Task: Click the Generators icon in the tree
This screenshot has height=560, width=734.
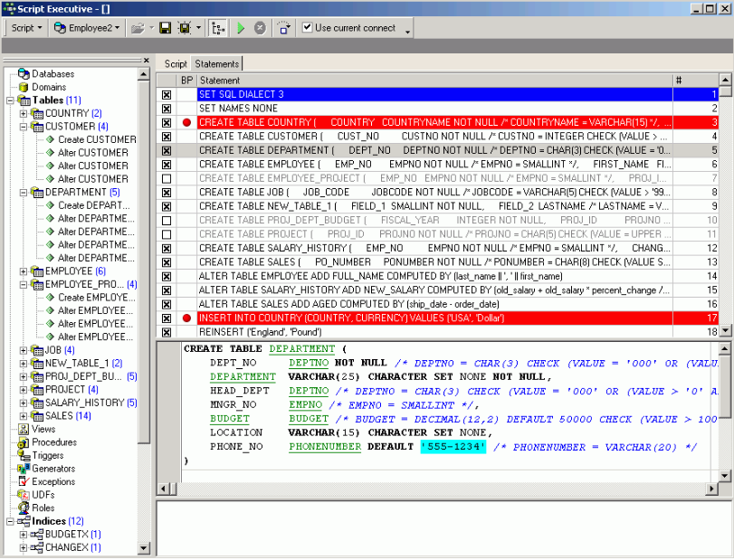Action: point(24,469)
